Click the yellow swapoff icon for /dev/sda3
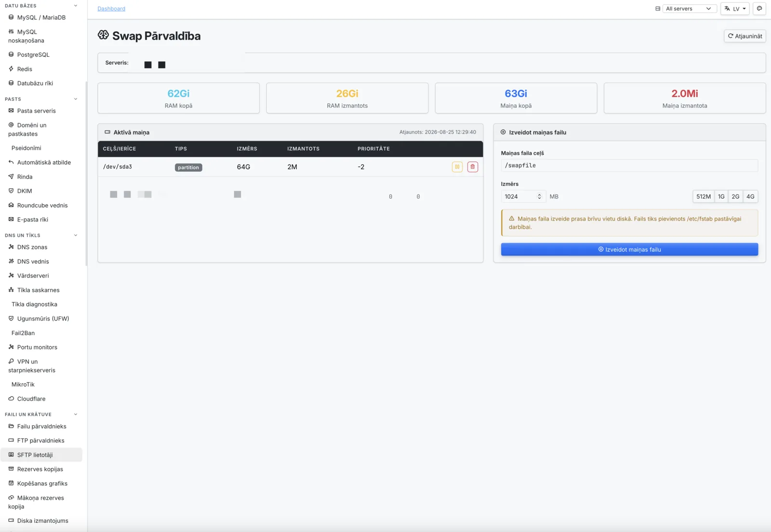Viewport: 771px width, 532px height. pos(457,167)
